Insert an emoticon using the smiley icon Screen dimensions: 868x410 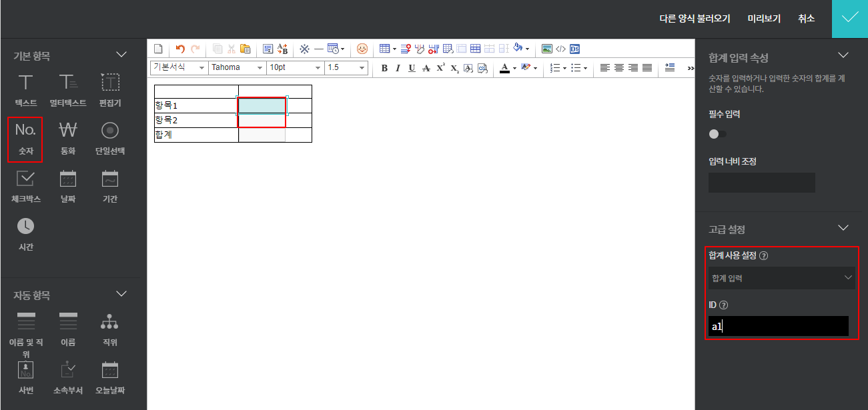[362, 49]
